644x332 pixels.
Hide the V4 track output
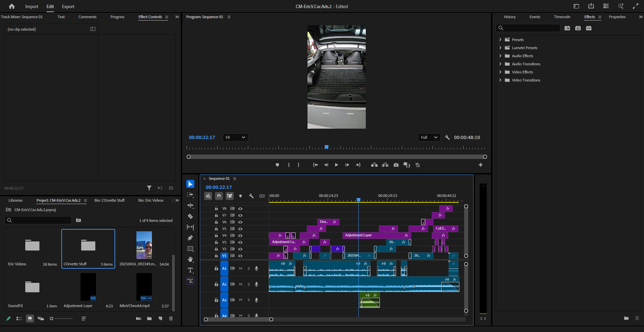[x=240, y=236]
